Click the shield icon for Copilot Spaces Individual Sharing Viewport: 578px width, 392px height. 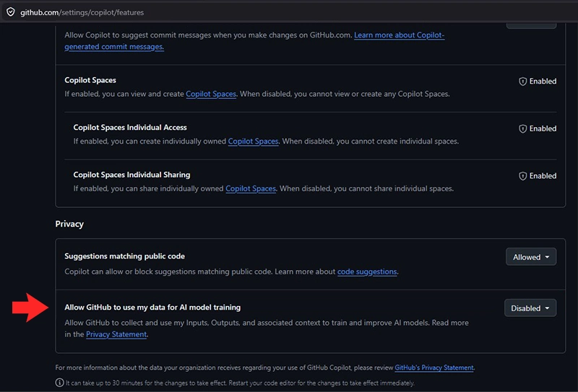522,176
